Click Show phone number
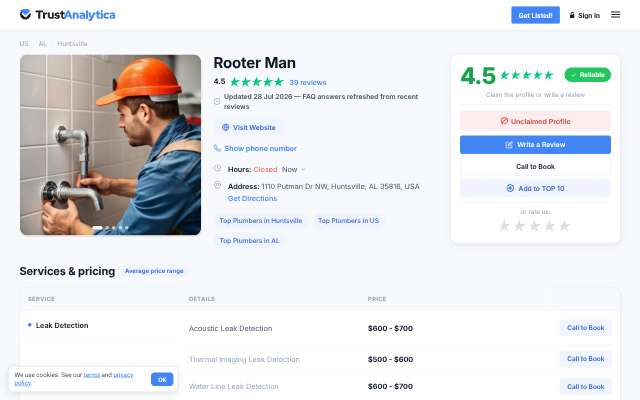Viewport: 640px width, 400px height. pos(260,148)
